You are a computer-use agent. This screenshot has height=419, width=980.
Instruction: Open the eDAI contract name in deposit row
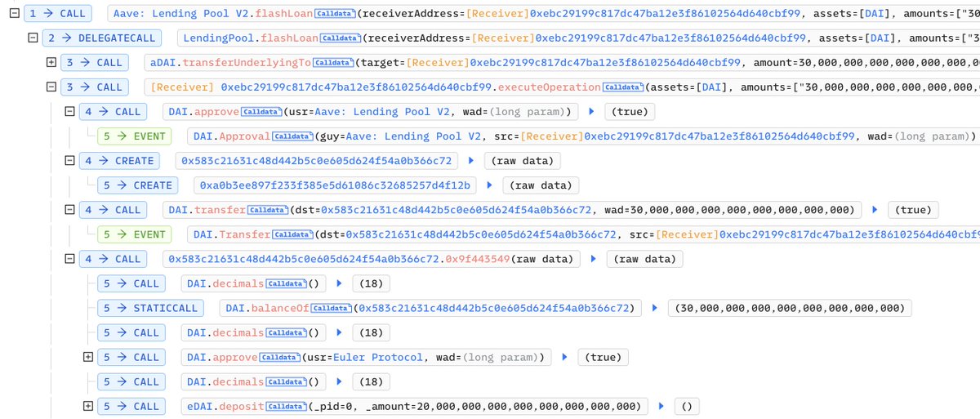[201, 406]
